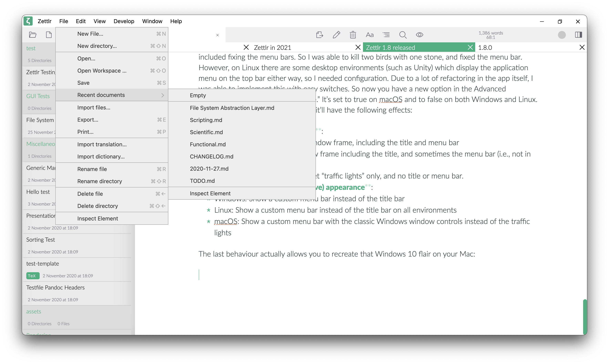Select Import translation... entry
Image resolution: width=609 pixels, height=364 pixels.
point(112,145)
